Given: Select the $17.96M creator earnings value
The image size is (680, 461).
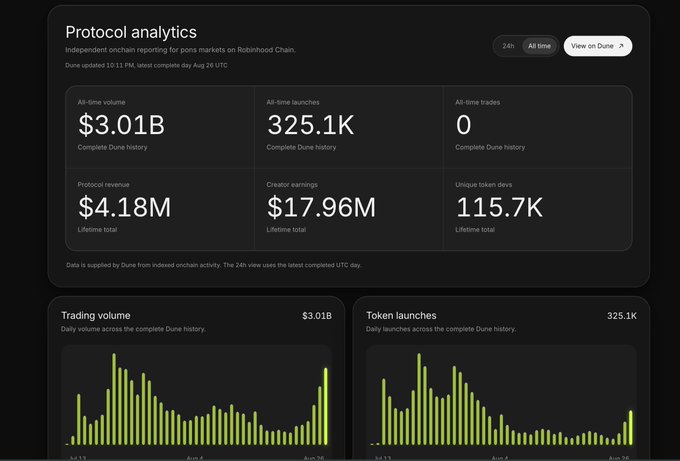Looking at the screenshot, I should [321, 207].
